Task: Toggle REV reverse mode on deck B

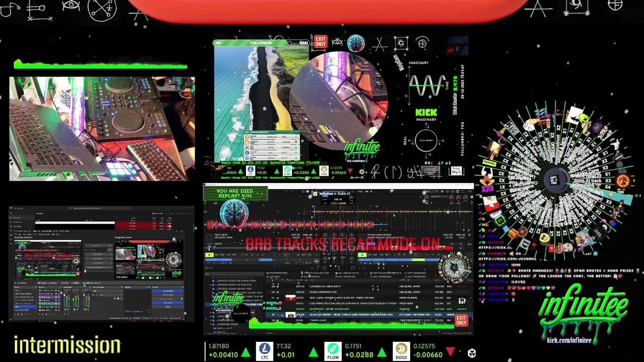Action: [x=387, y=255]
